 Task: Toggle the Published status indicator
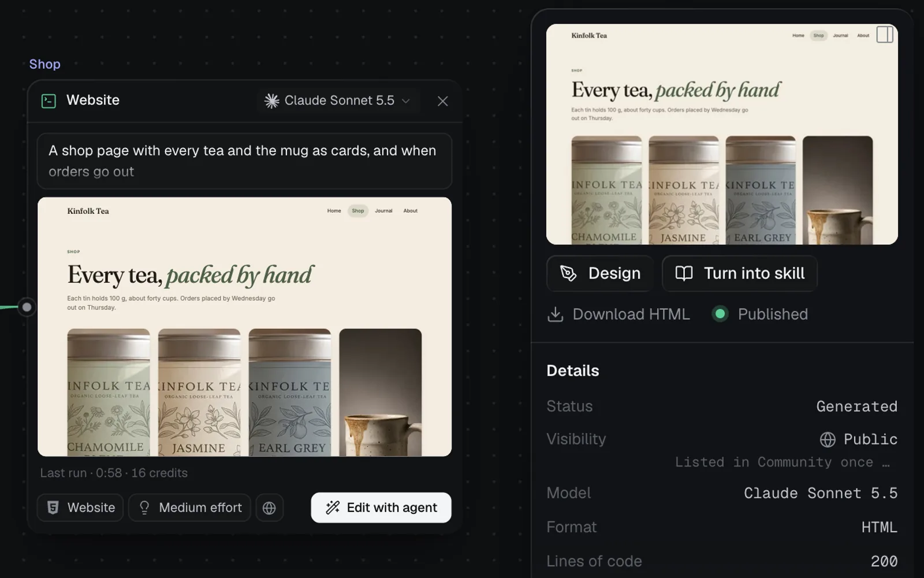click(x=760, y=314)
